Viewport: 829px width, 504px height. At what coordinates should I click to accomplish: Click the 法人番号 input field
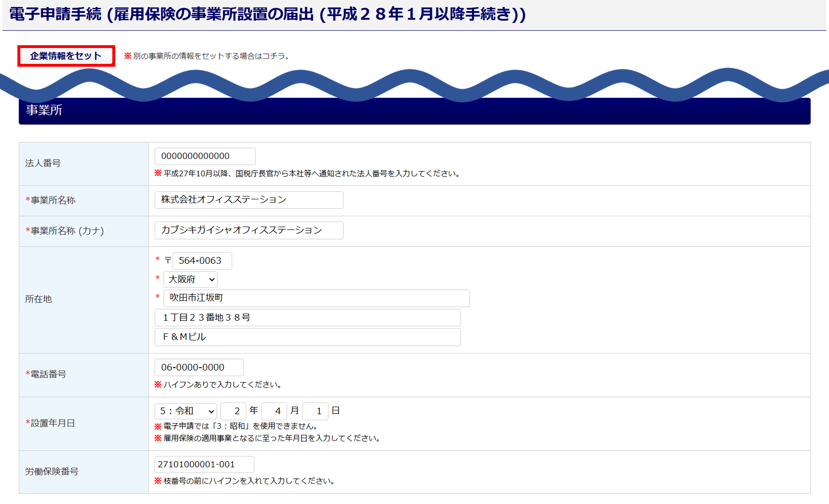205,156
